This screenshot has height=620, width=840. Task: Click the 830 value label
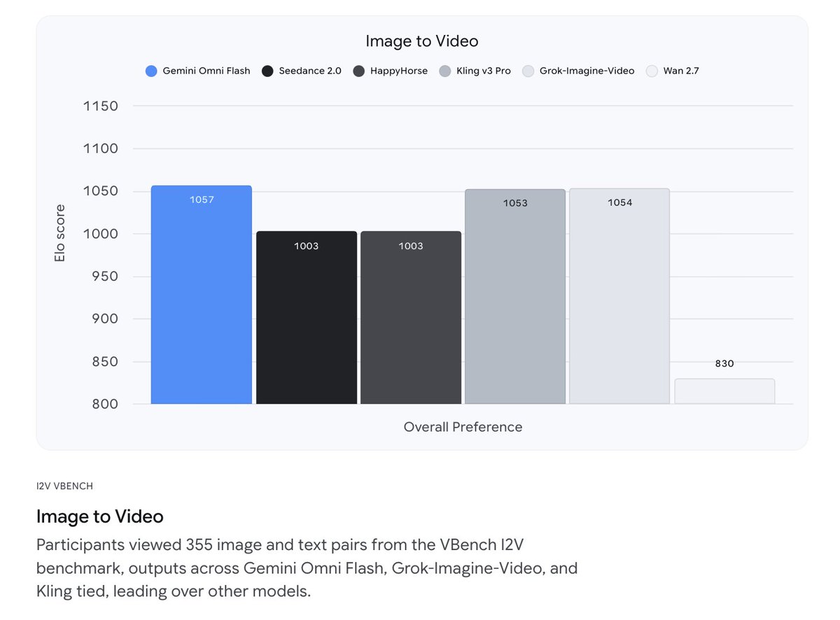(x=724, y=364)
